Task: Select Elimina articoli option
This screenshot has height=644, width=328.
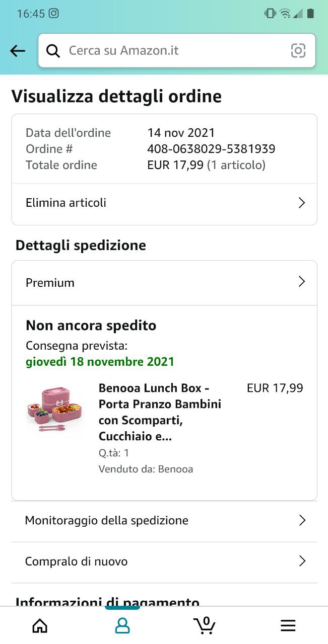Action: tap(66, 203)
